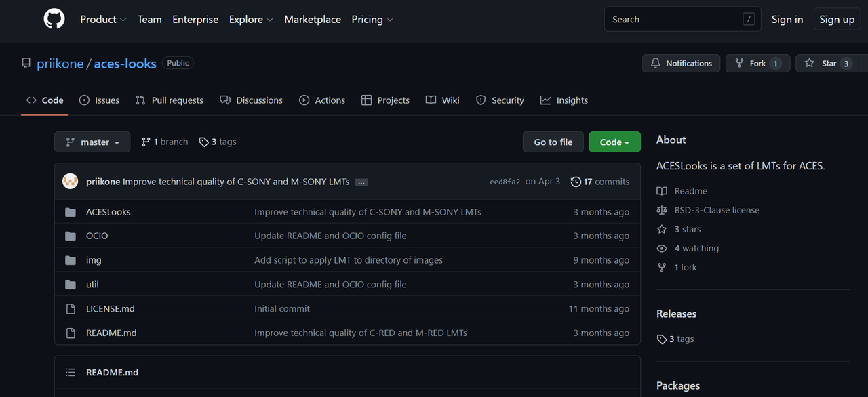Image resolution: width=868 pixels, height=397 pixels.
Task: Click the folder icon for OCIO
Action: [71, 236]
